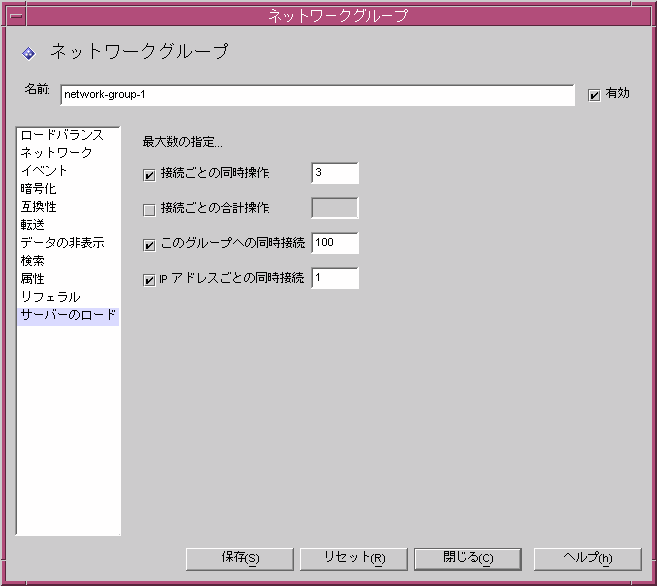
Task: Select ロードバランス in the side list
Action: point(68,135)
